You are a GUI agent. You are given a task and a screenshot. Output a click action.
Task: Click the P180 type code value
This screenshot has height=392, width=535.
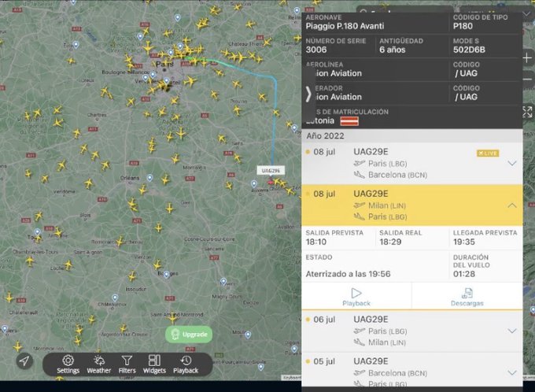click(x=463, y=26)
